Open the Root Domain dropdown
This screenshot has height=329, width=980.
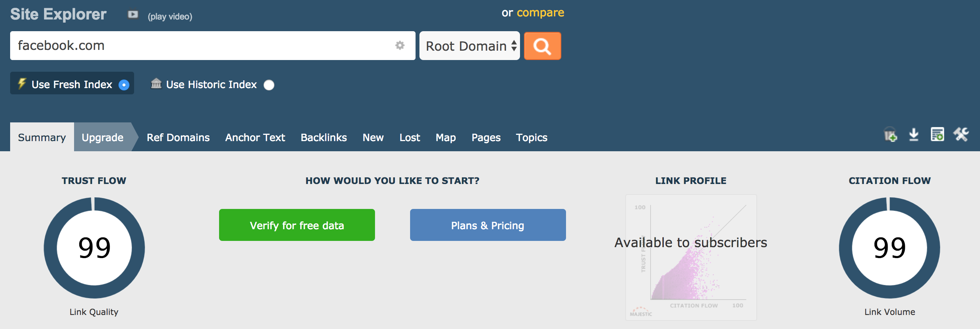point(469,46)
